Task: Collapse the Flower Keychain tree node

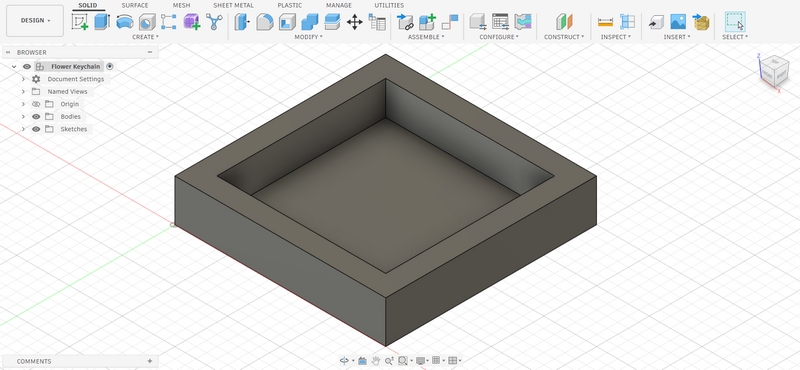Action: pos(14,67)
